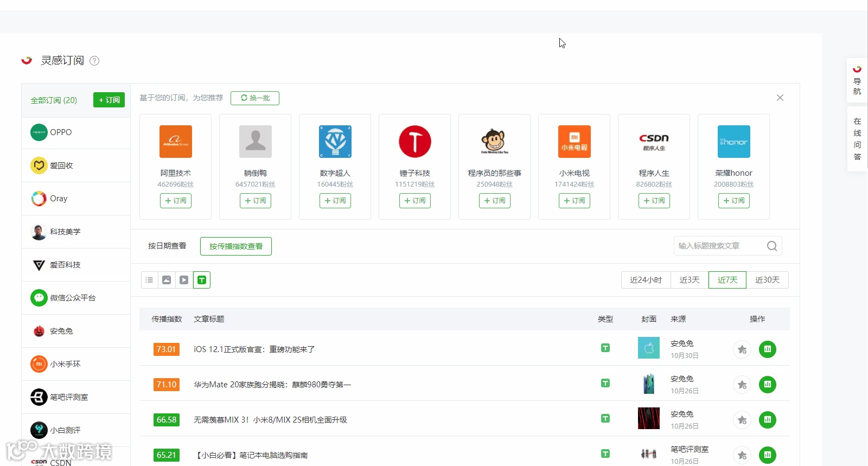868x466 pixels.
Task: Click the 程序员的那些事 monkey logo
Action: [x=495, y=142]
